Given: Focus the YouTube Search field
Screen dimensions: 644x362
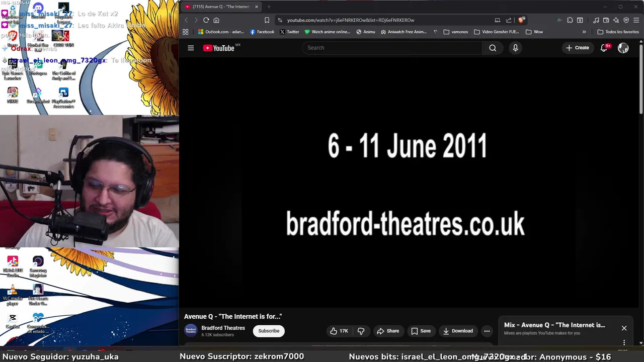Looking at the screenshot, I should 392,48.
